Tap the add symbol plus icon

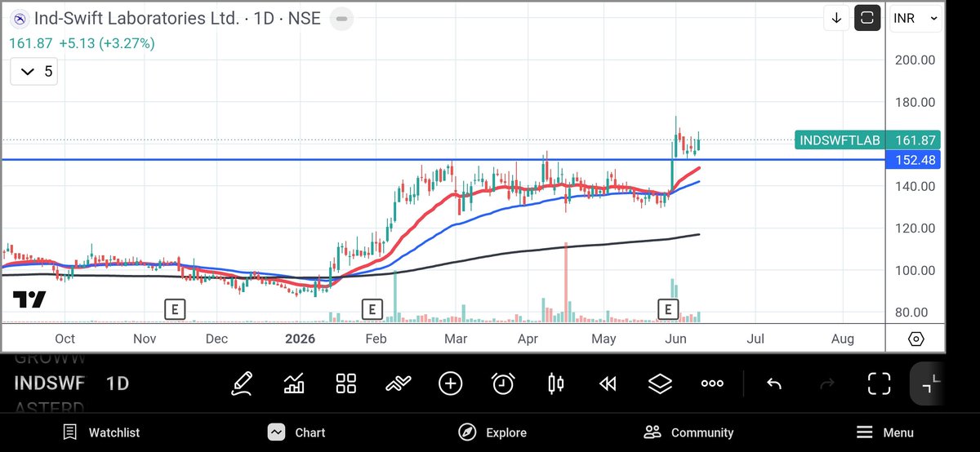coord(451,383)
